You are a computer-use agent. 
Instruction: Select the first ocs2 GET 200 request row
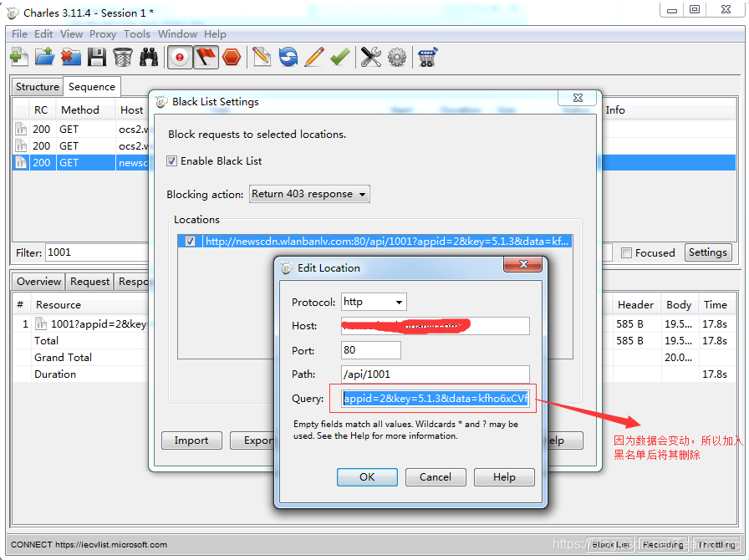coord(81,130)
